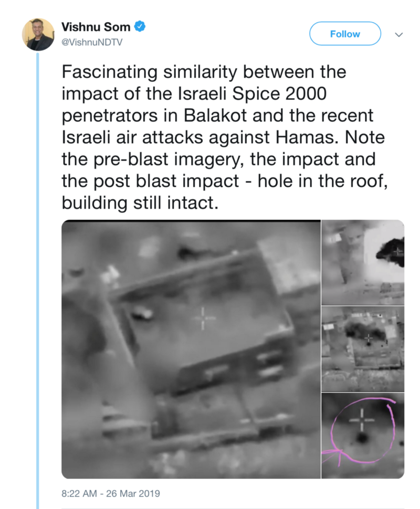Expand the tweet options chevron
The width and height of the screenshot is (420, 509).
coord(399,35)
